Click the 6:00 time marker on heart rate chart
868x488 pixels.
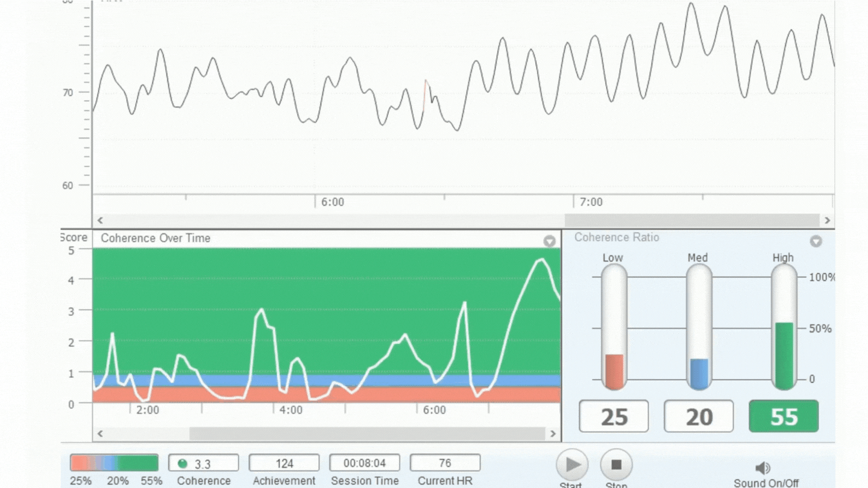click(333, 202)
